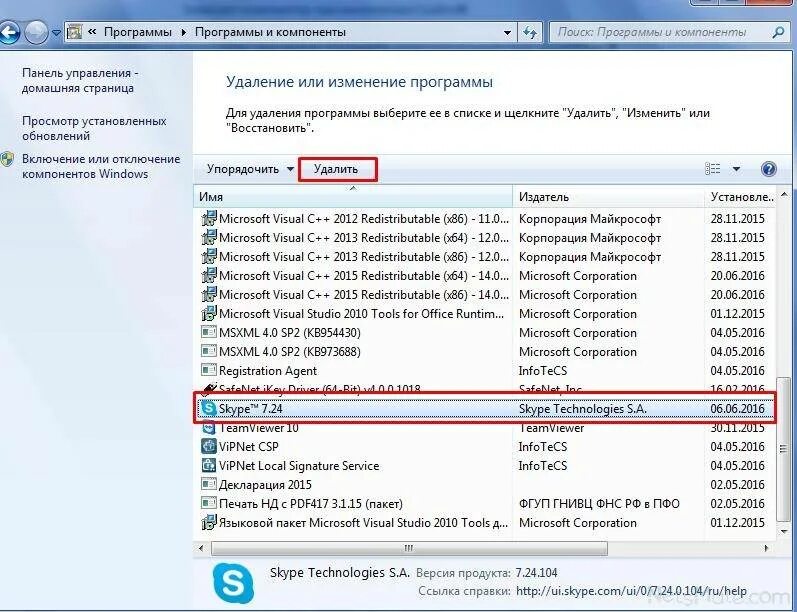Screen dimensions: 797x612
Task: Click the Registration Agent icon
Action: pos(209,371)
